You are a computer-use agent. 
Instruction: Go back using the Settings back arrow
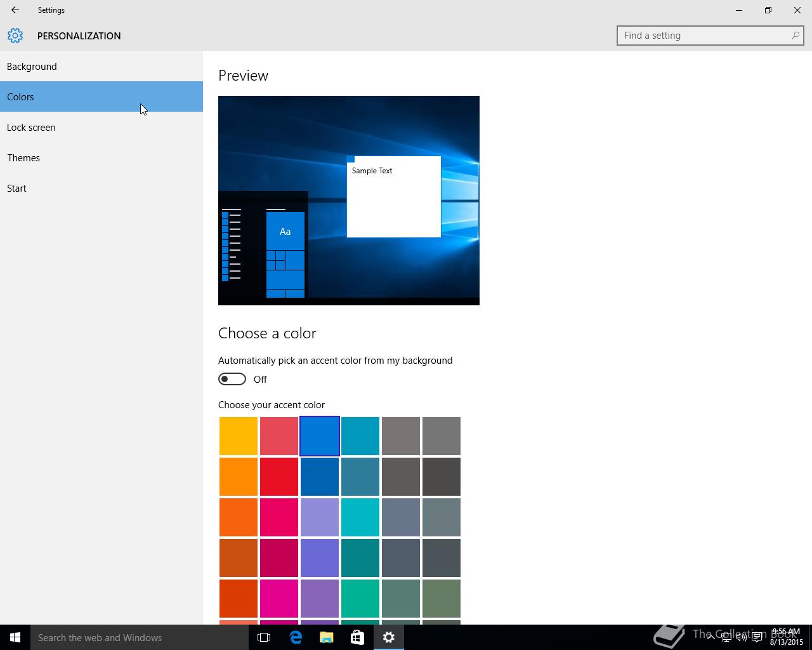coord(15,10)
